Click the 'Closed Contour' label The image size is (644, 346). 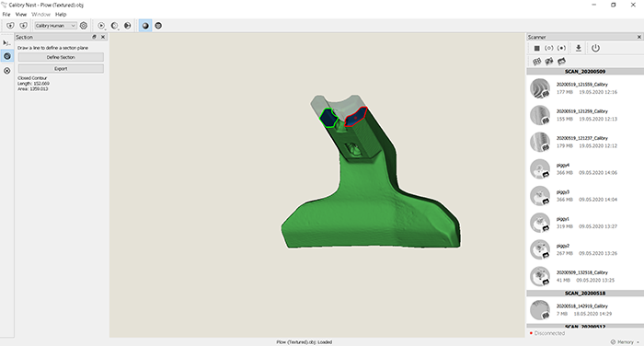(32, 78)
